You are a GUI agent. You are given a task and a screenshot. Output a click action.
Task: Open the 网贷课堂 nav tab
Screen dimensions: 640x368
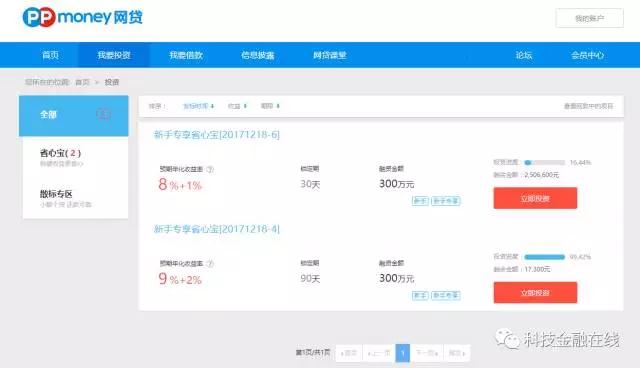(330, 55)
